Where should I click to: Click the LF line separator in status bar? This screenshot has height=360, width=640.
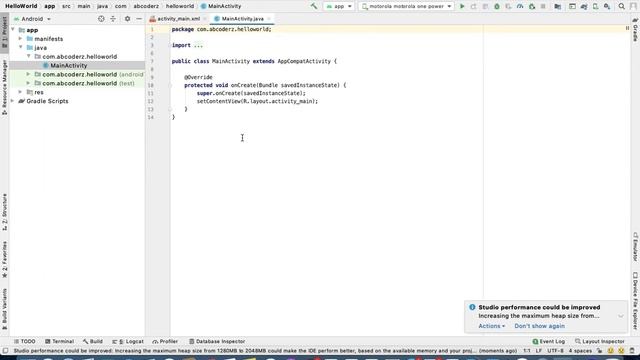point(539,351)
